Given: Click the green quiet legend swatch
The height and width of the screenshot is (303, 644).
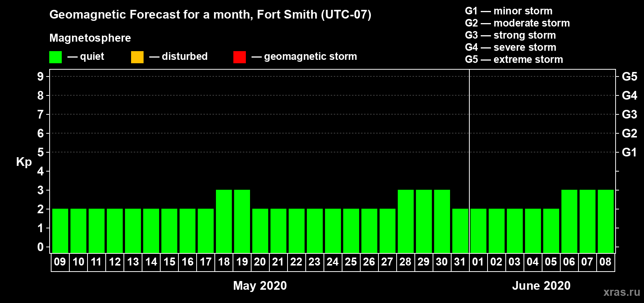Looking at the screenshot, I should coord(55,57).
